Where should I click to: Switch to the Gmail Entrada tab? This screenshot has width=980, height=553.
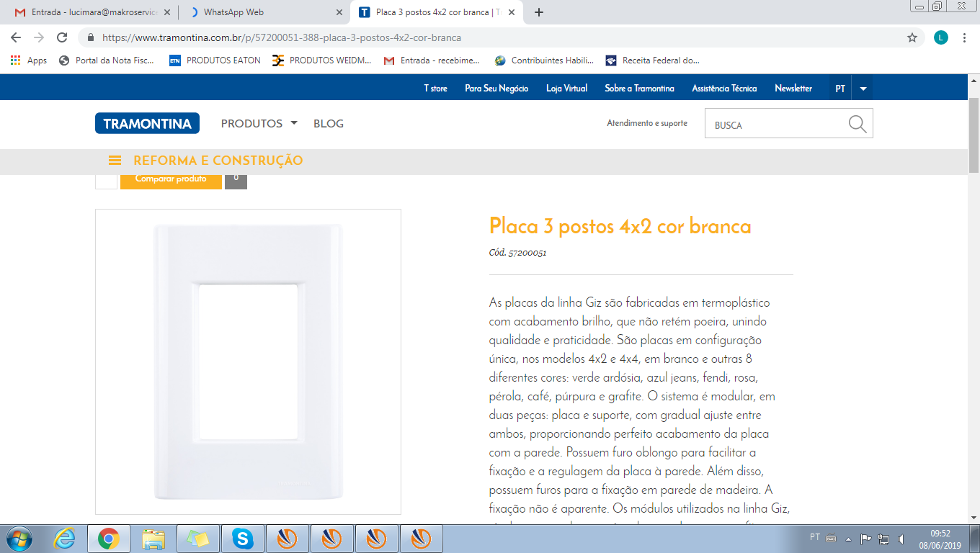pos(90,12)
